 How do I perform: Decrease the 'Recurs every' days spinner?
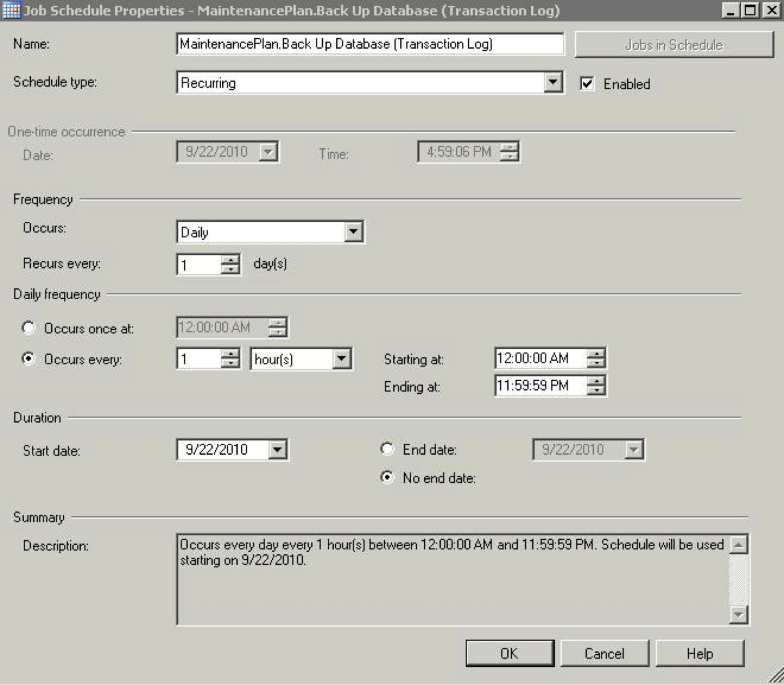tap(230, 270)
